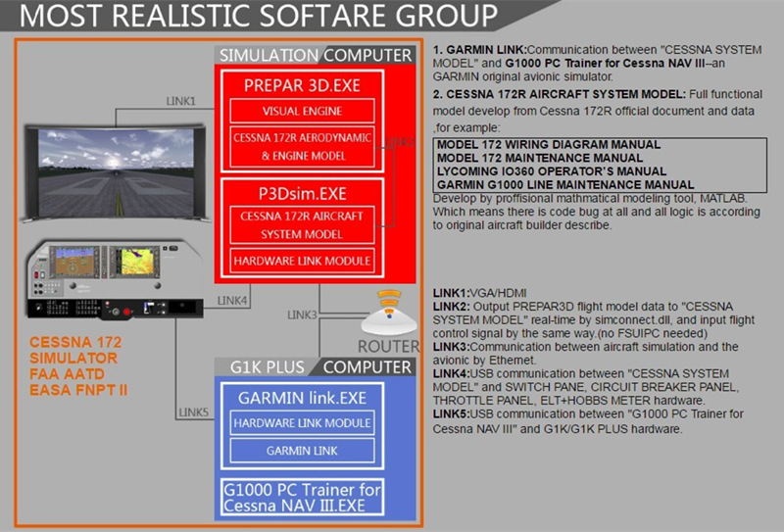Click GARMIN G1000 LINE MAINTENANCE MANUAL line

[x=565, y=184]
